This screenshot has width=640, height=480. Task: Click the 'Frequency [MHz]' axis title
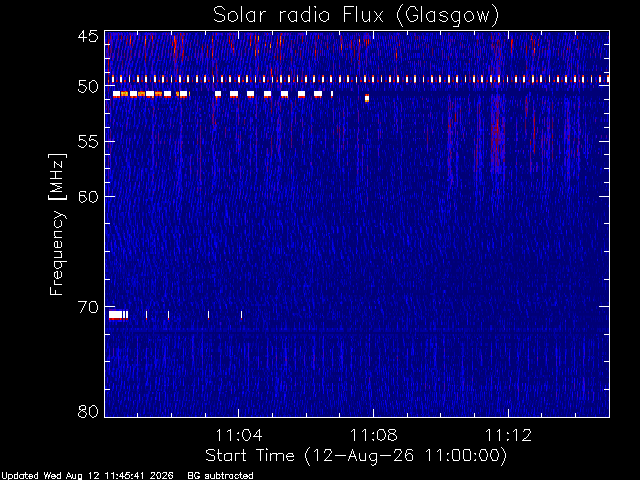pos(57,224)
